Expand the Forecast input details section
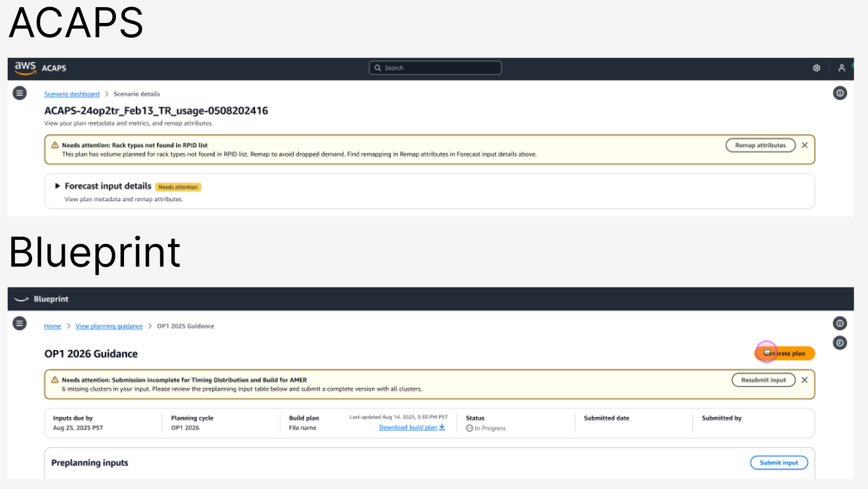The image size is (868, 489). [58, 186]
